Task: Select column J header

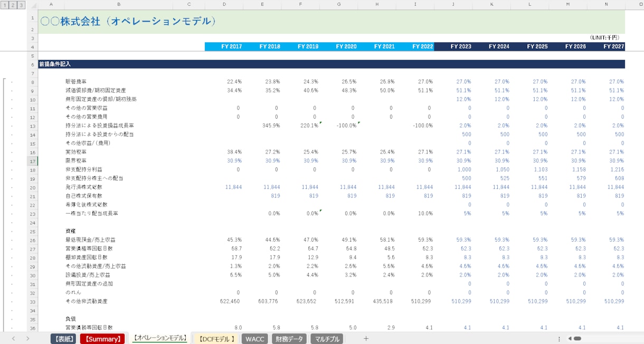Action: coord(453,5)
